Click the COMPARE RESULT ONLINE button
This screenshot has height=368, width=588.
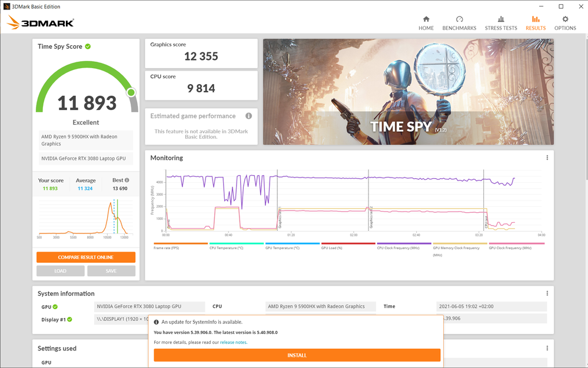pos(86,257)
